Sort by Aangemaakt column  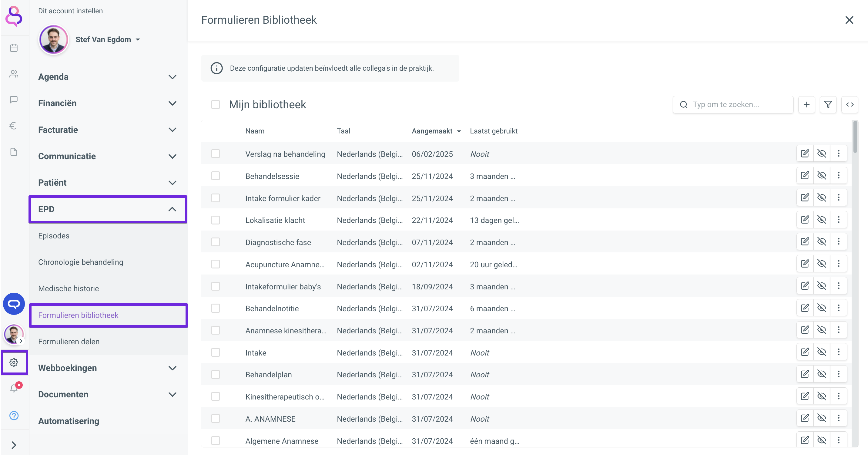tap(436, 131)
